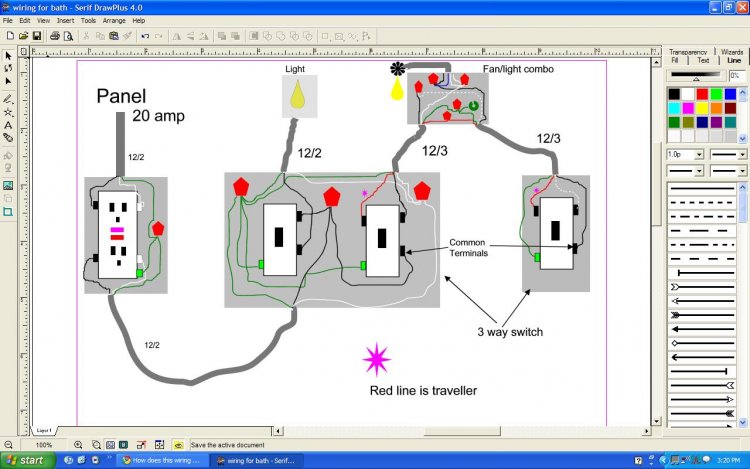Click the Save document icon
750x469 pixels.
pos(37,35)
